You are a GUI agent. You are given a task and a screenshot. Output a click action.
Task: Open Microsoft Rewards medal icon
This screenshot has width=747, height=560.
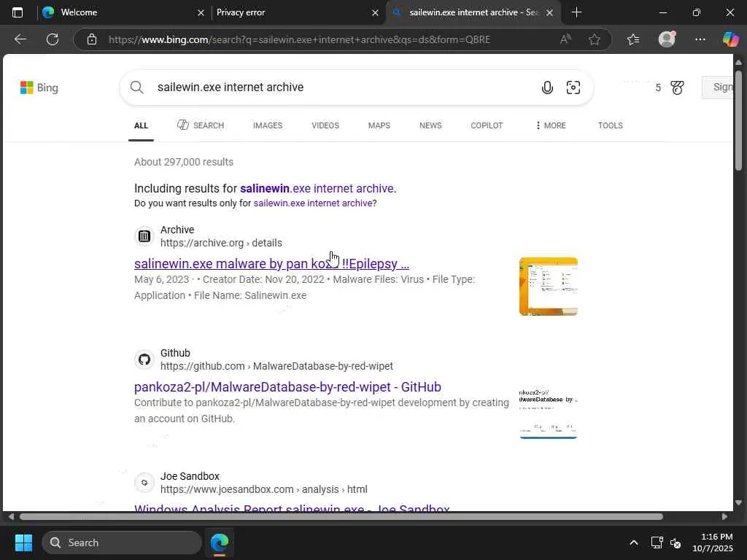point(677,87)
